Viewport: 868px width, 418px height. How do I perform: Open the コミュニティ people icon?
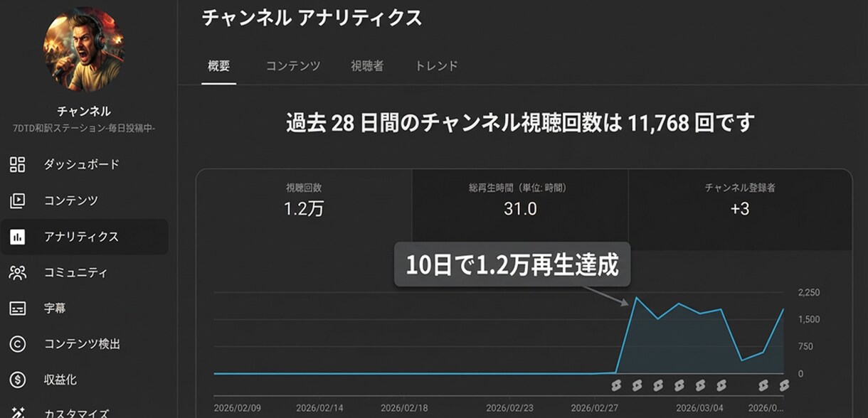17,272
